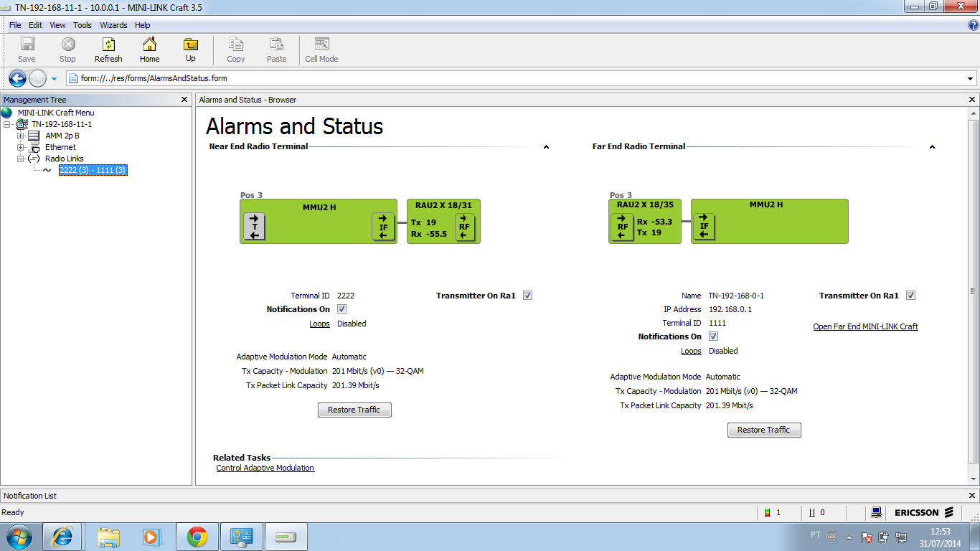
Task: Click the form address input field
Action: point(521,78)
